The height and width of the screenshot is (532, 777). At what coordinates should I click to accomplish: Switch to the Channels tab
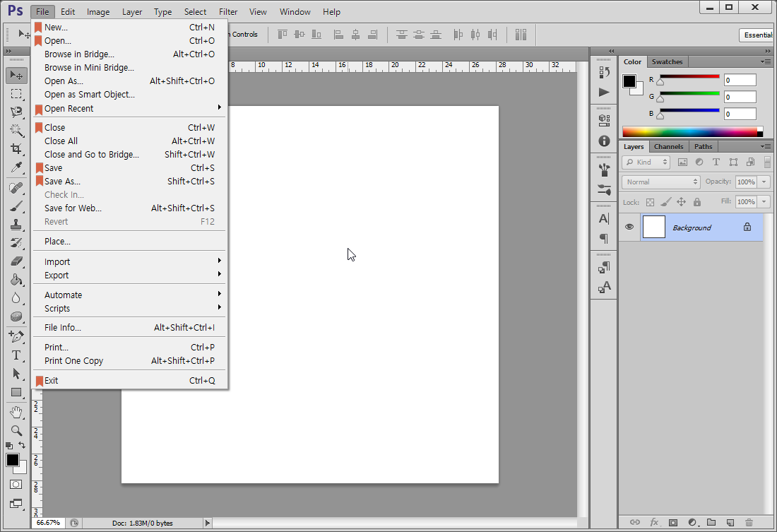pos(668,147)
